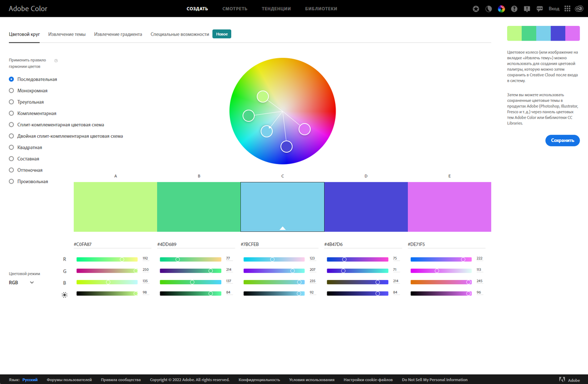Select the green swatch B
This screenshot has width=588, height=384.
199,207
